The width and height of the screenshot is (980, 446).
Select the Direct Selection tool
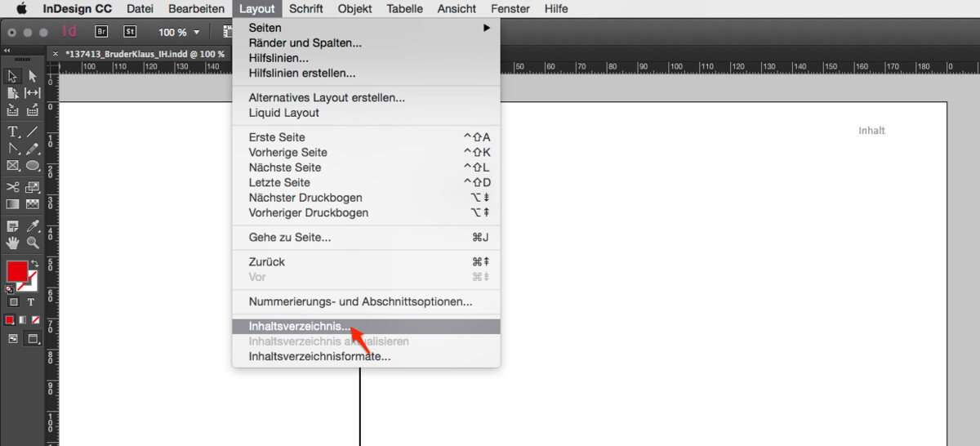click(33, 76)
